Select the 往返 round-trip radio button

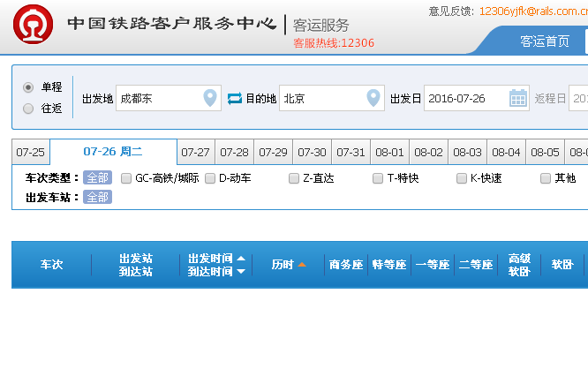pos(28,109)
